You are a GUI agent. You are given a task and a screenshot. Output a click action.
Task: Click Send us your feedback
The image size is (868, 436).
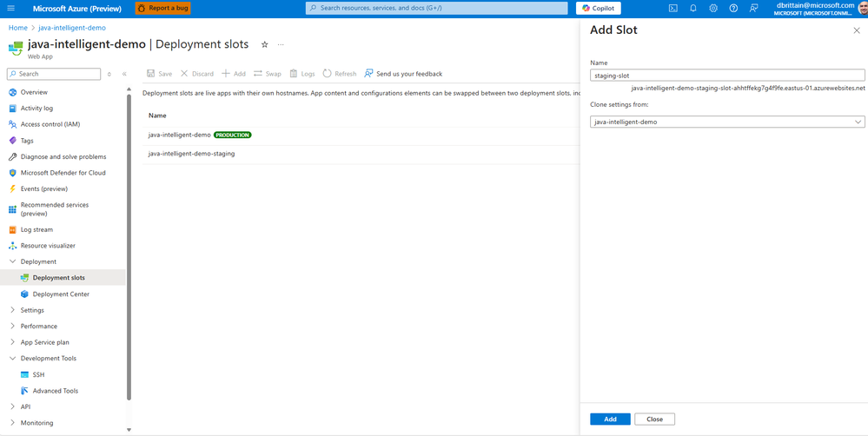(x=403, y=74)
